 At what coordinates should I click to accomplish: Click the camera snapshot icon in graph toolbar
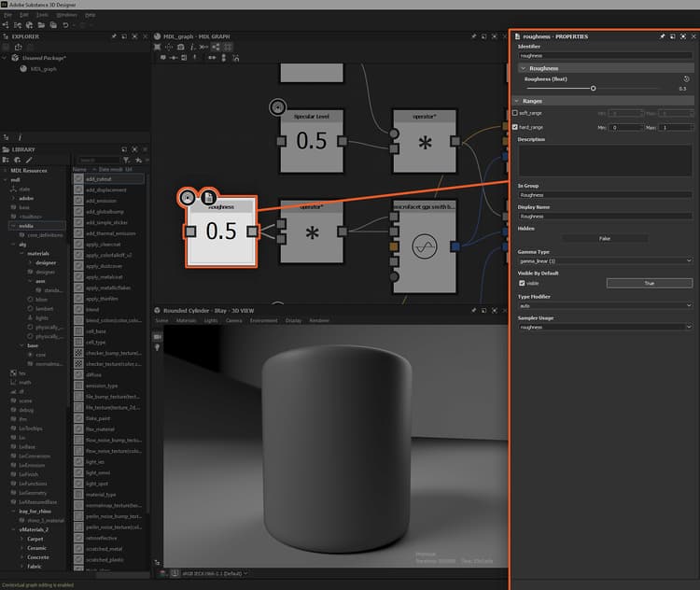point(181,47)
